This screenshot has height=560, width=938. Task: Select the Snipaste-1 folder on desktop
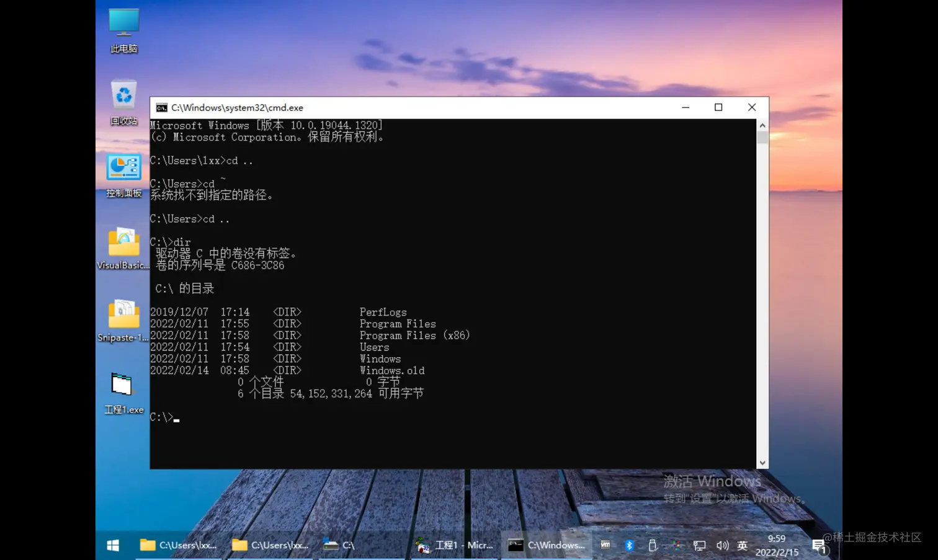[123, 321]
